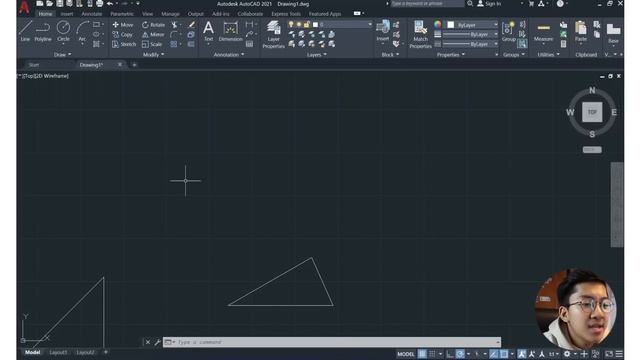Click the white ByLayer color swatch
The height and width of the screenshot is (360, 640).
click(x=451, y=25)
